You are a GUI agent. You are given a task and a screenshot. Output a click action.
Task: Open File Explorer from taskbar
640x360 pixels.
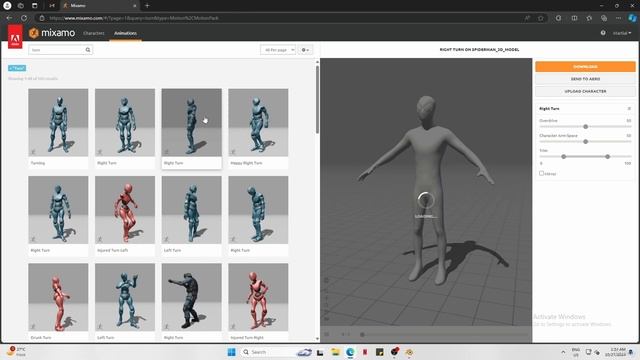click(x=335, y=352)
